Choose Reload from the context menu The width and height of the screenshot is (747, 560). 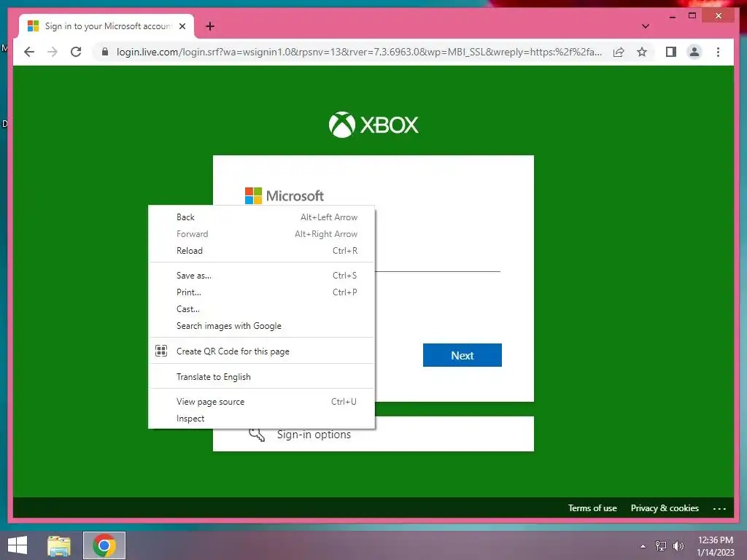click(x=262, y=251)
